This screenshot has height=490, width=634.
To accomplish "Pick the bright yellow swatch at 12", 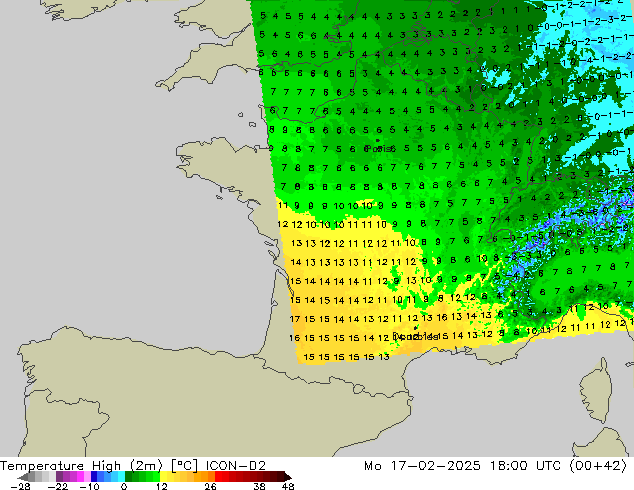I will pyautogui.click(x=163, y=477).
